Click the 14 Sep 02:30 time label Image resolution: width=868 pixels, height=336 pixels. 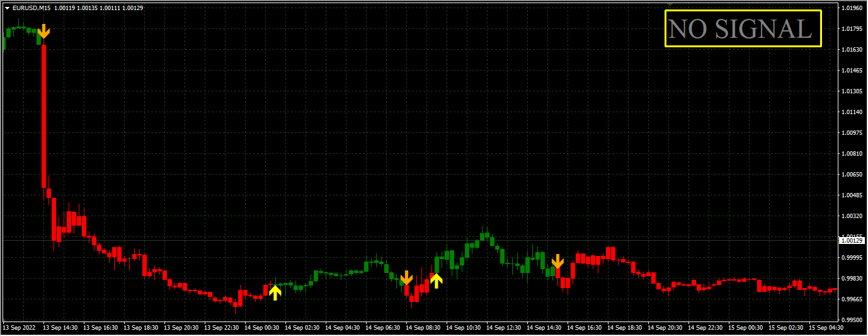point(304,328)
